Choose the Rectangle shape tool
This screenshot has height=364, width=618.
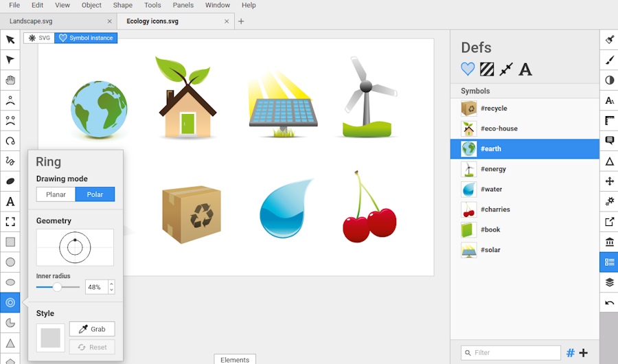pos(10,242)
